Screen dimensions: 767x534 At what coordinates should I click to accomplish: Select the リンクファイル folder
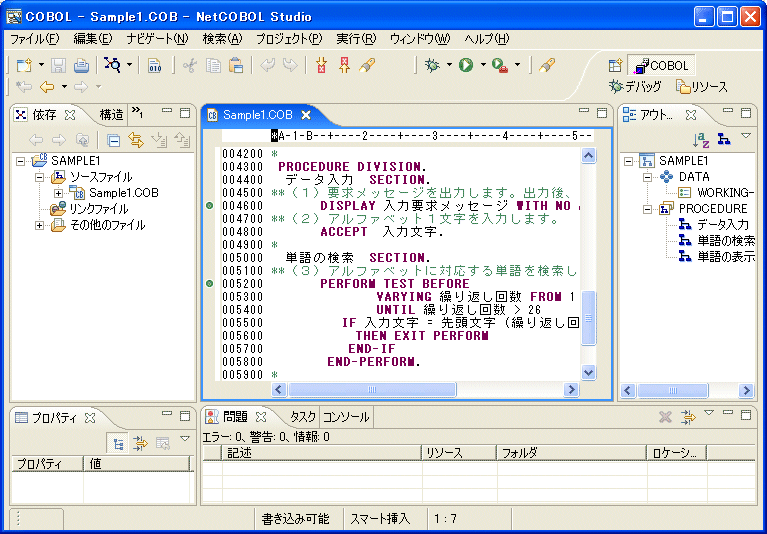(90, 209)
